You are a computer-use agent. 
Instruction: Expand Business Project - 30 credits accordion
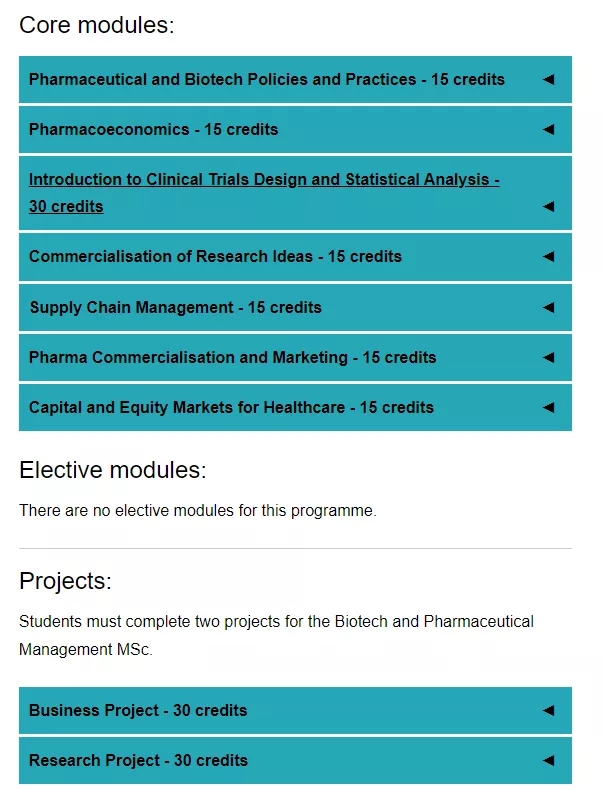pos(295,710)
